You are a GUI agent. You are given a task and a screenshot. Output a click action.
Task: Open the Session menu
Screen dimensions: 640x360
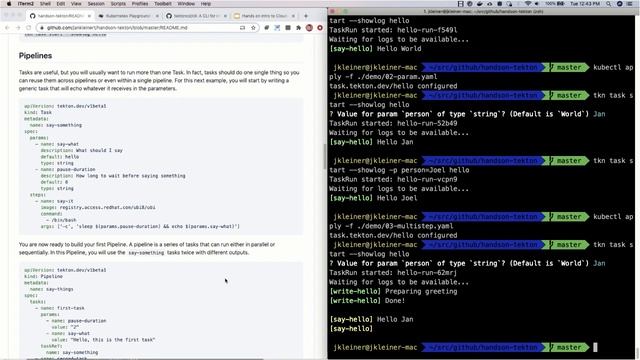pos(96,4)
